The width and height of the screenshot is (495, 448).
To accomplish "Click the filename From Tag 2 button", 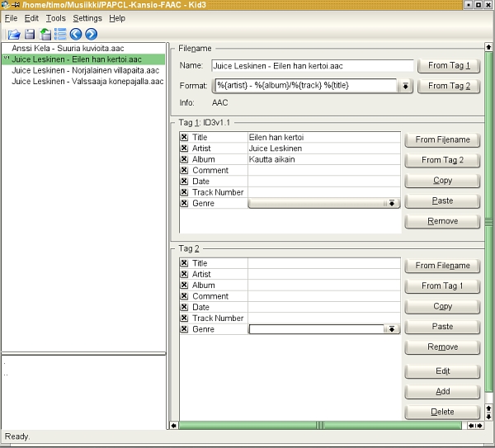I will [449, 86].
